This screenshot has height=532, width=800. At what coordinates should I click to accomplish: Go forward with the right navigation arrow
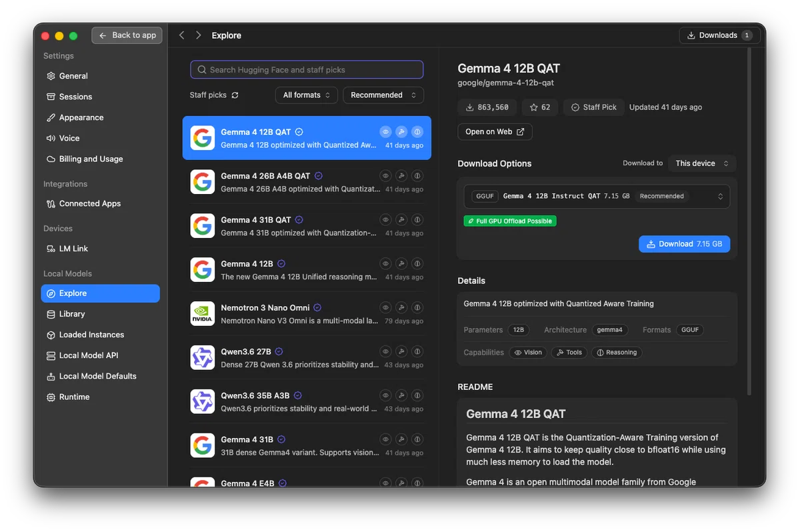[x=198, y=35]
